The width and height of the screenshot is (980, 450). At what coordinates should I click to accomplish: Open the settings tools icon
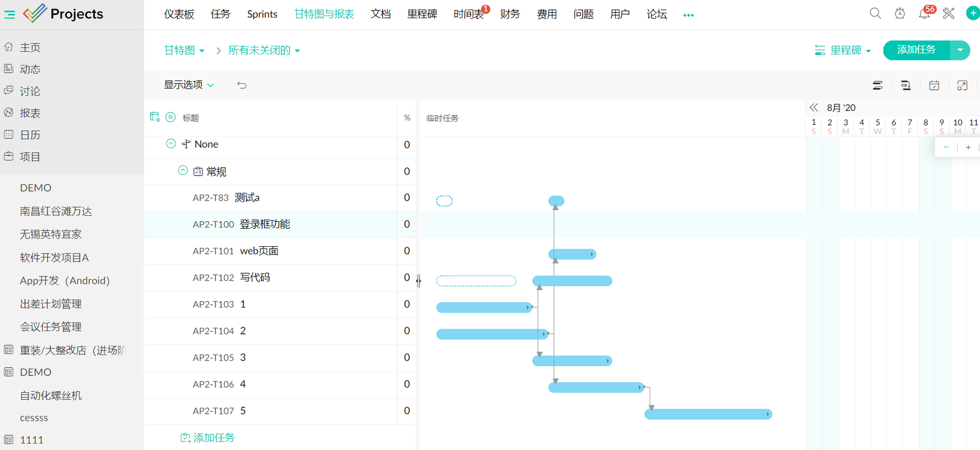click(948, 14)
